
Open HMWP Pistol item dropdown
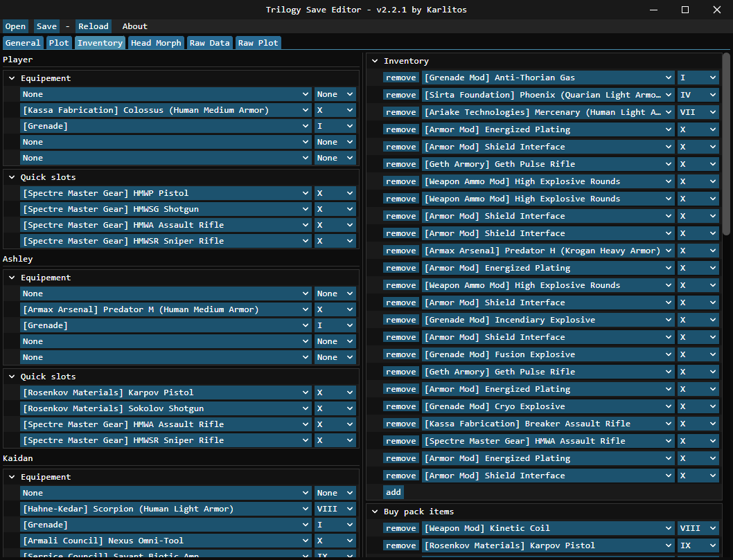tap(166, 193)
